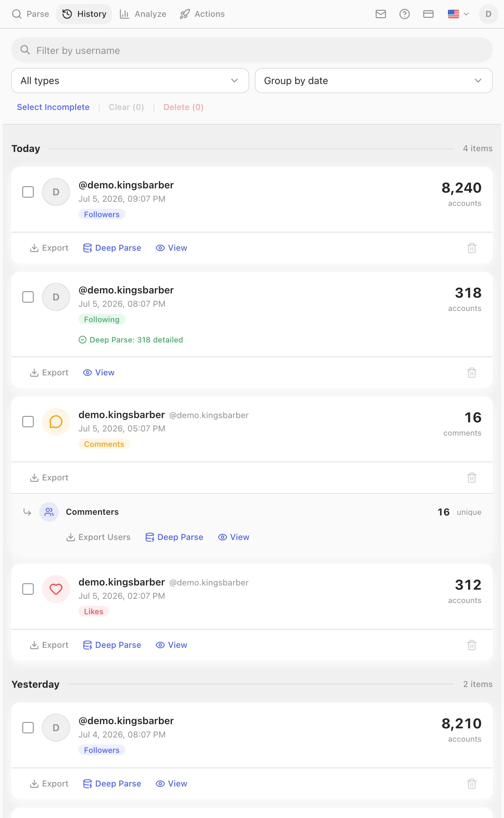Open the Group by date dropdown

(x=374, y=81)
